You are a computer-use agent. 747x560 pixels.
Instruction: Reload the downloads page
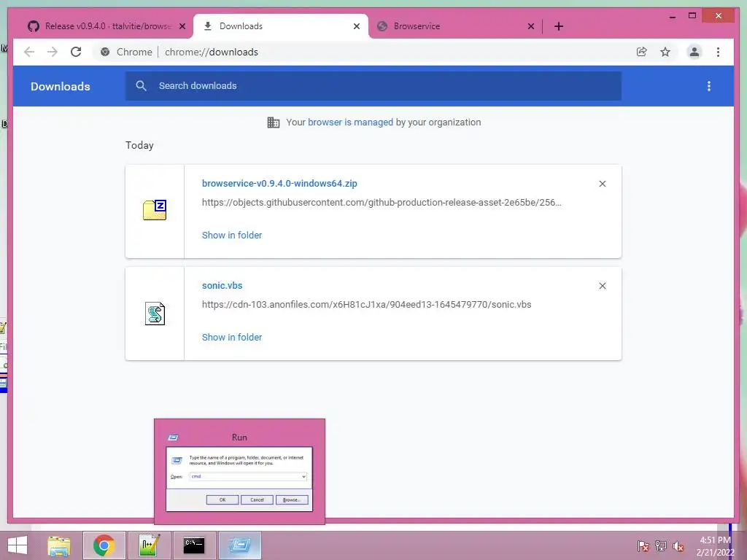(x=76, y=52)
